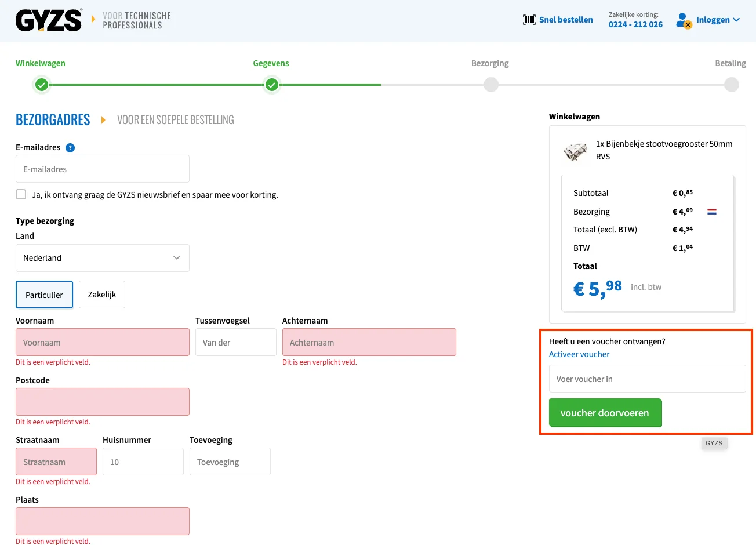Viewport: 756px width, 545px height.
Task: Select the Particulier option
Action: tap(44, 294)
